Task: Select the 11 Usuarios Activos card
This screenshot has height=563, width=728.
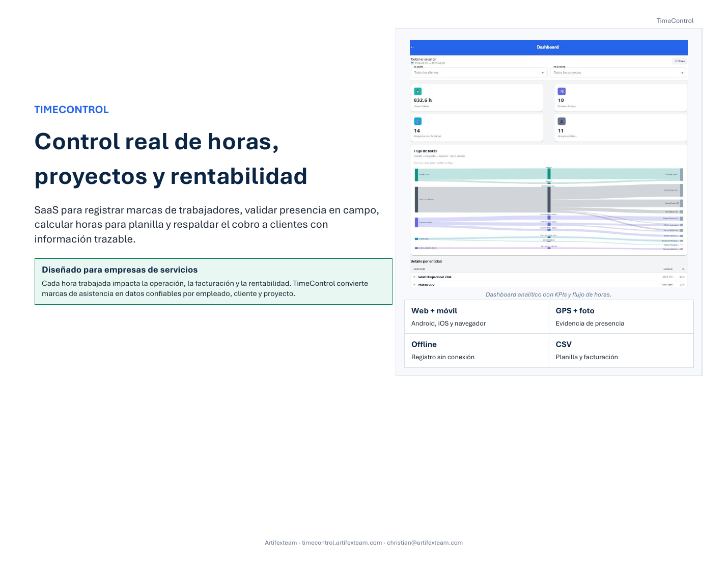Action: tap(621, 128)
